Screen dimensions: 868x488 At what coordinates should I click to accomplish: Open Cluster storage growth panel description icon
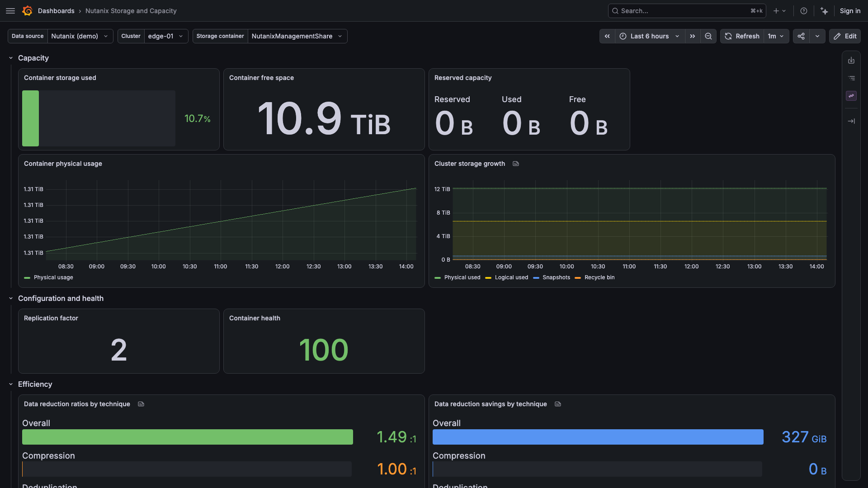(516, 164)
